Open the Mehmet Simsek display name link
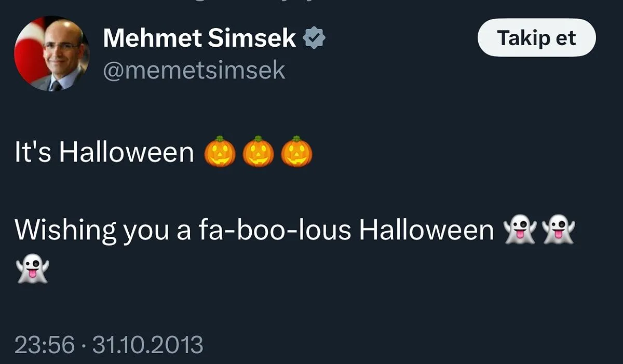The image size is (623, 364). tap(199, 38)
